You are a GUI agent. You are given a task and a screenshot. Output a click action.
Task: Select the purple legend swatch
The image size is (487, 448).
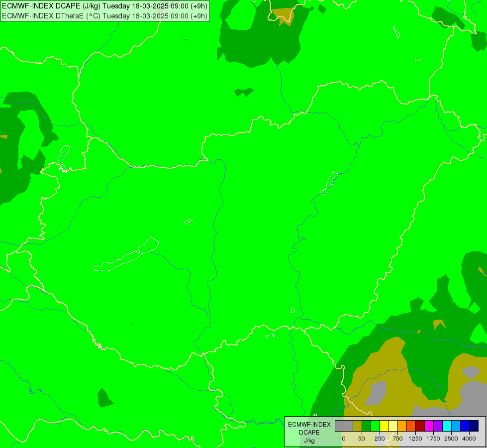(x=438, y=426)
